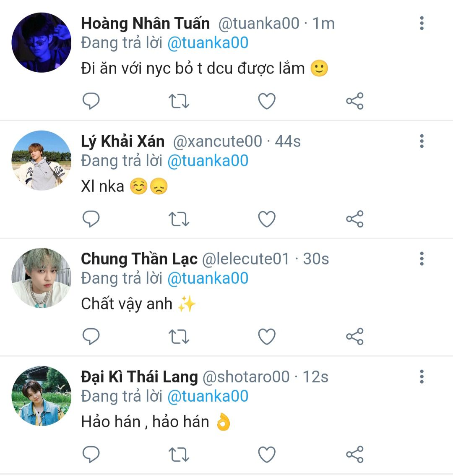Share Lý Khải Xán's tweet
This screenshot has height=476, width=453.
coord(355,219)
